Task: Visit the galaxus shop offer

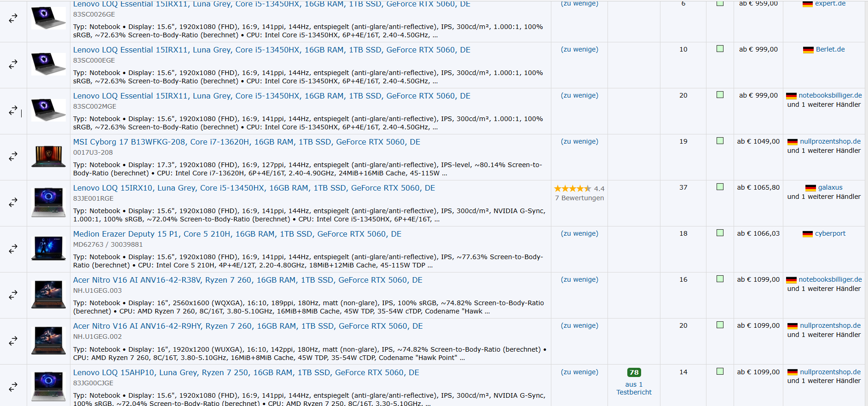Action: pos(830,187)
